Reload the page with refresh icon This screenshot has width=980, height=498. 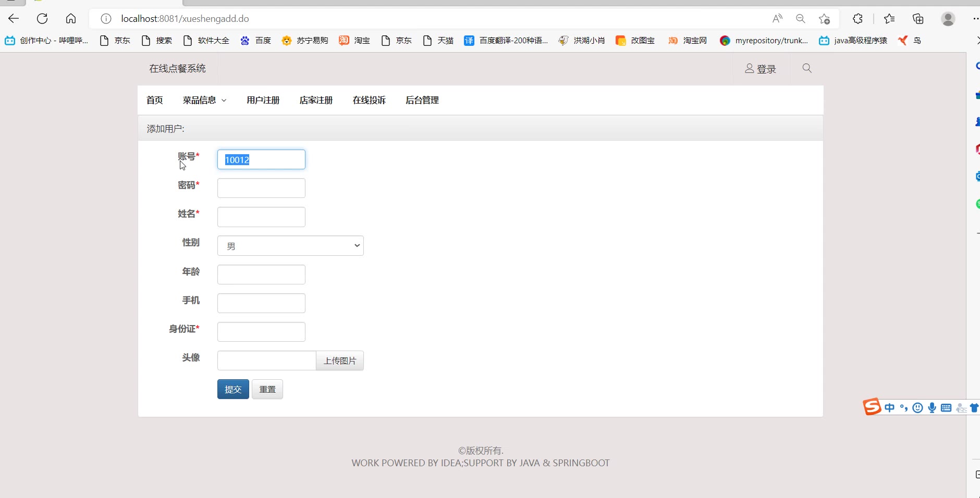coord(42,19)
